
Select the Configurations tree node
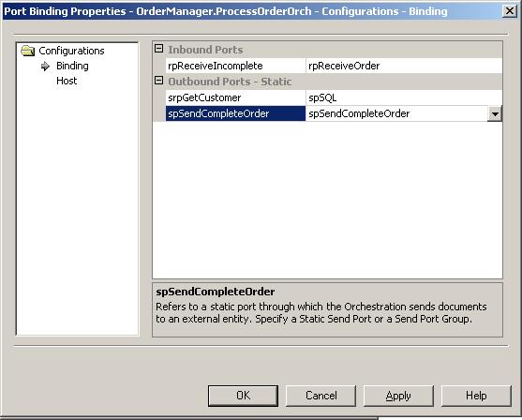pos(71,51)
